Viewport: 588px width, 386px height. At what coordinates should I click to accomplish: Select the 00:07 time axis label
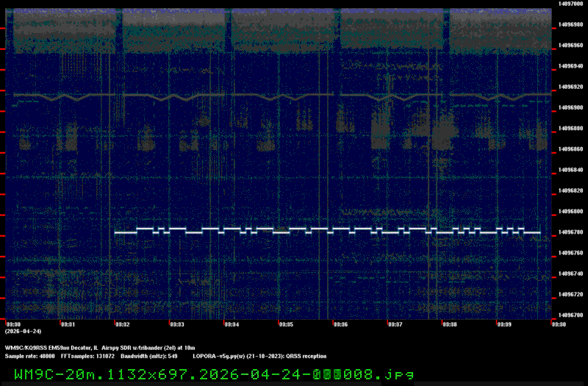click(395, 324)
